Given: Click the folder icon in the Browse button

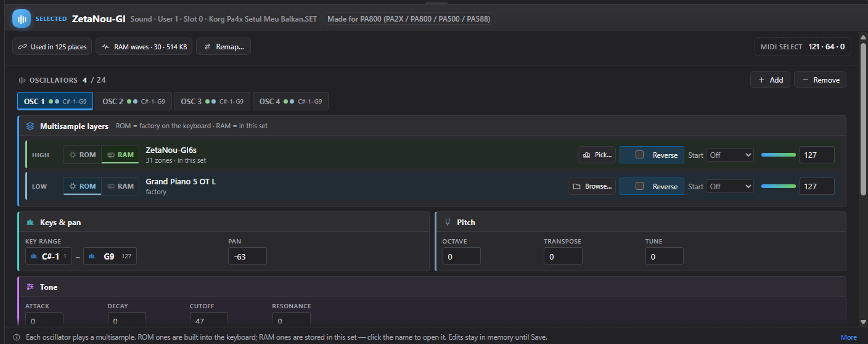Looking at the screenshot, I should point(576,187).
